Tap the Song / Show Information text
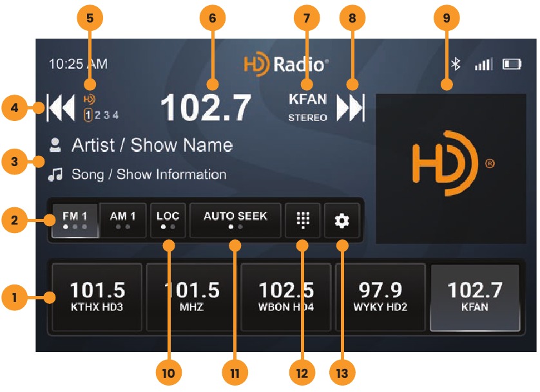The image size is (540, 392). pos(149,174)
